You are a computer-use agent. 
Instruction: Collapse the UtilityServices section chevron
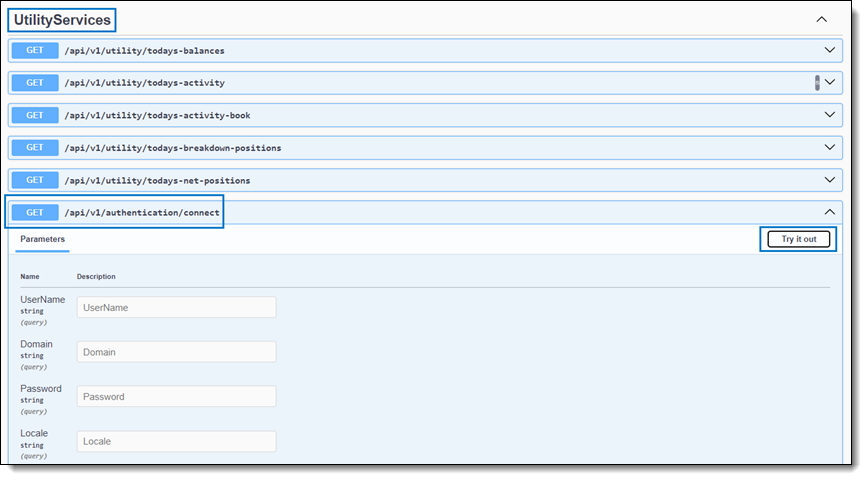822,19
